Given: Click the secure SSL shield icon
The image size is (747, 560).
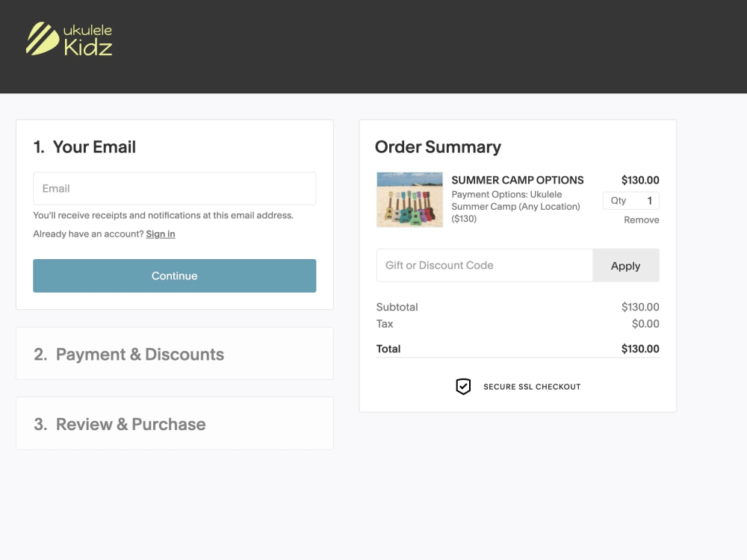Looking at the screenshot, I should [x=463, y=386].
